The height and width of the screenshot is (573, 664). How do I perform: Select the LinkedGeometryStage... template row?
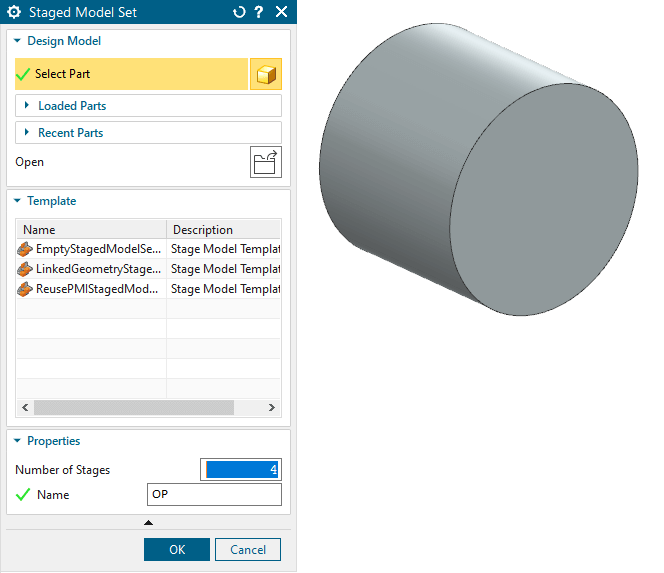148,269
